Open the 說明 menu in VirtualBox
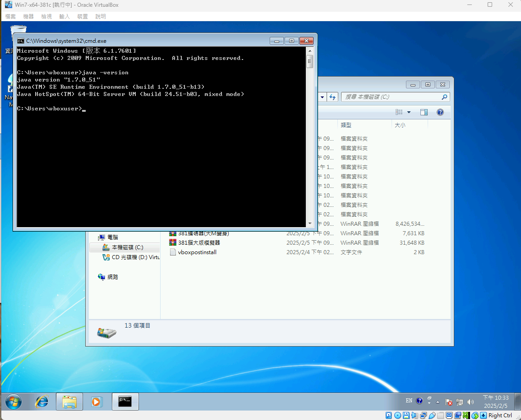The image size is (521, 420). coord(100,16)
